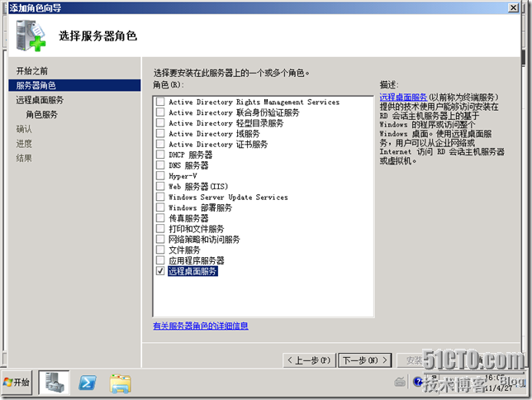Select the 文件服务 role text
The width and height of the screenshot is (532, 400).
pyautogui.click(x=184, y=250)
